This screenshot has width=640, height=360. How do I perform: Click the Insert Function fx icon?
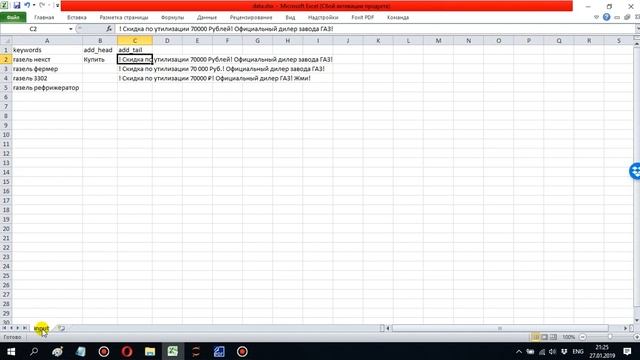(x=109, y=29)
